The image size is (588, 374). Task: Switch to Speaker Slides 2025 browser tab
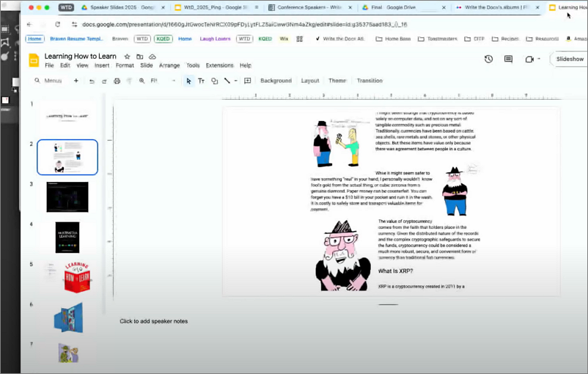[x=122, y=7]
